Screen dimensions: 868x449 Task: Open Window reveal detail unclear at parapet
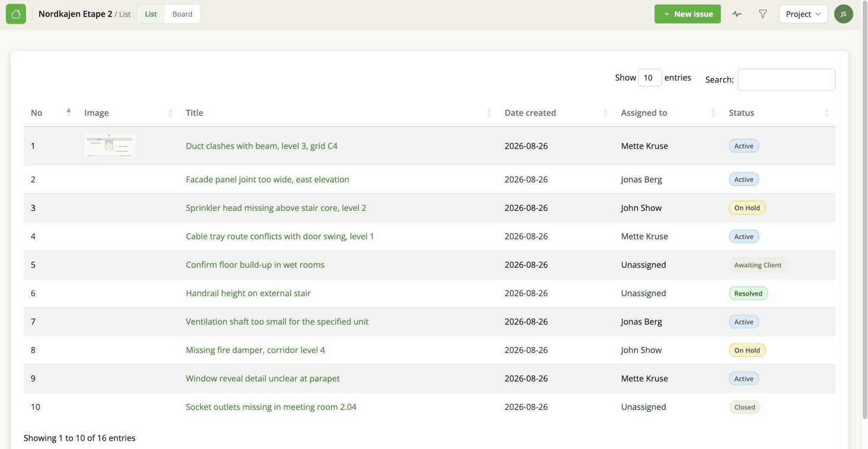[x=263, y=379]
